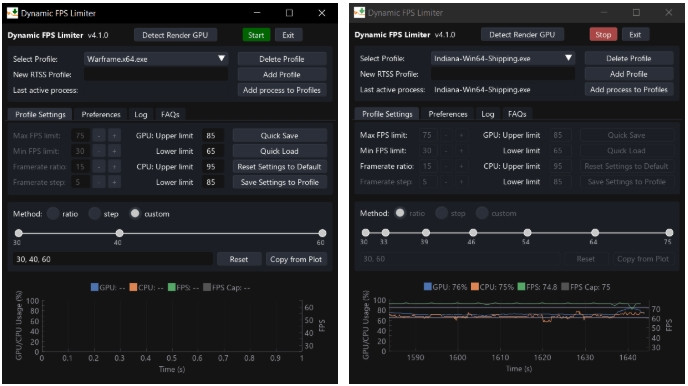Click Detect Render GPU in right window

click(x=522, y=35)
